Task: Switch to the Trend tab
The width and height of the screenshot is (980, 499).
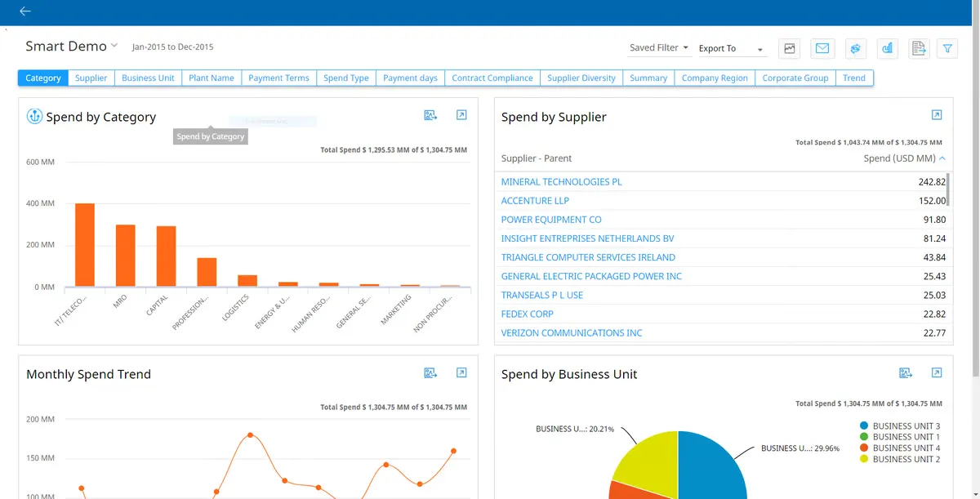Action: click(x=854, y=78)
